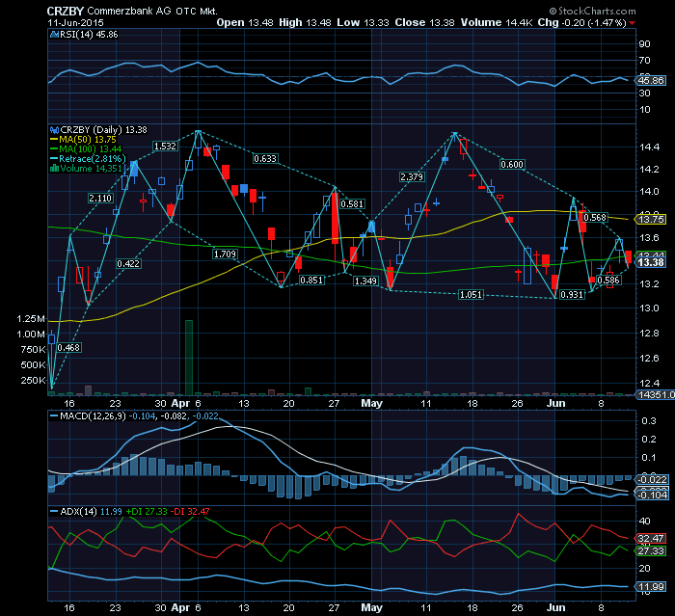This screenshot has height=616, width=675.
Task: Click the 1.25M volume axis label
Action: 31,318
